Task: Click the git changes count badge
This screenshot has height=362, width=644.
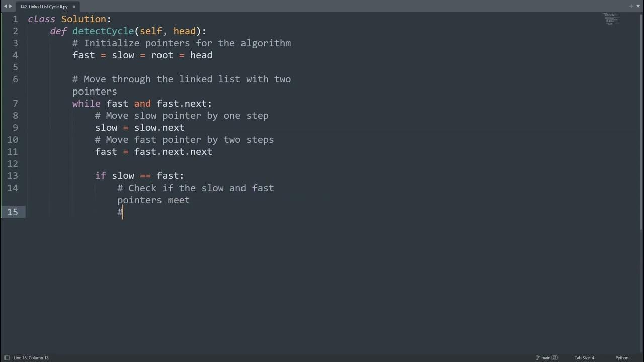Action: pyautogui.click(x=555, y=358)
